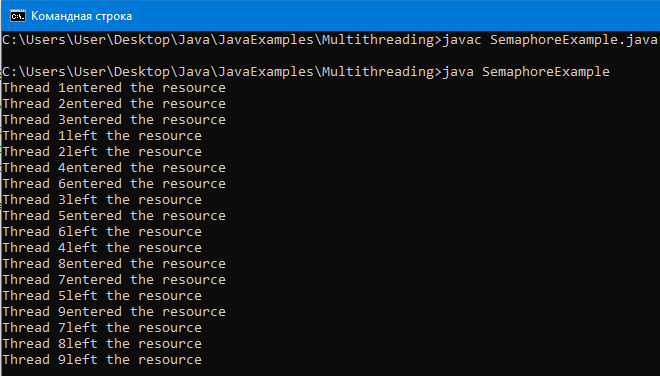
Task: Select the Thread 3entered the resource line
Action: (114, 120)
